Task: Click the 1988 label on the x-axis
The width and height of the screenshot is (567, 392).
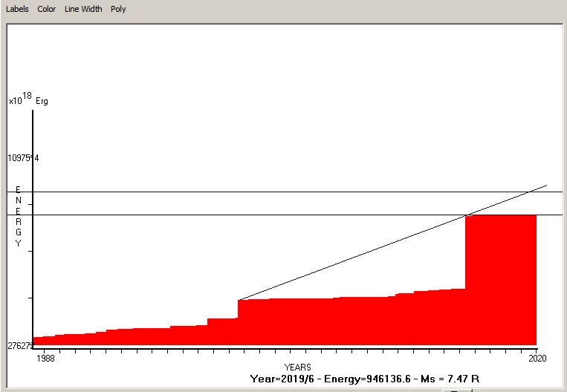Action: coord(46,359)
